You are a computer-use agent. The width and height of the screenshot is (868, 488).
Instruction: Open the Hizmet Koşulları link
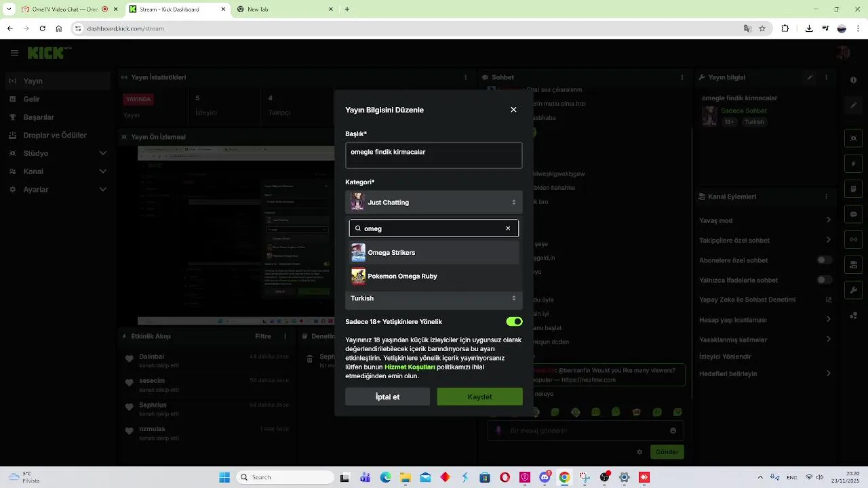pyautogui.click(x=410, y=367)
